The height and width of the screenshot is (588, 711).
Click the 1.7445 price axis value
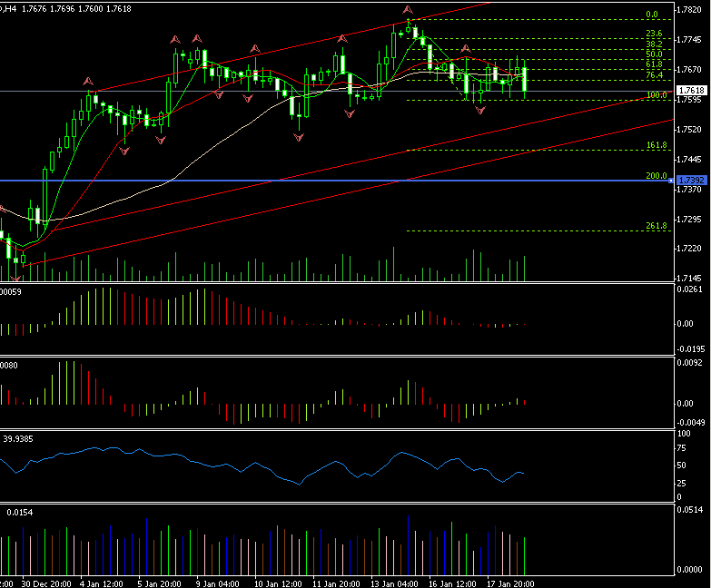click(689, 160)
